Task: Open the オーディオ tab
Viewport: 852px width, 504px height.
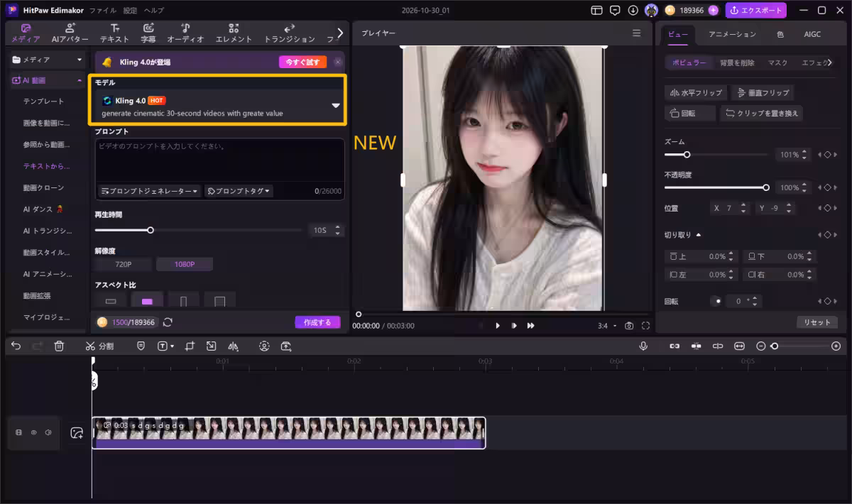Action: pos(185,33)
